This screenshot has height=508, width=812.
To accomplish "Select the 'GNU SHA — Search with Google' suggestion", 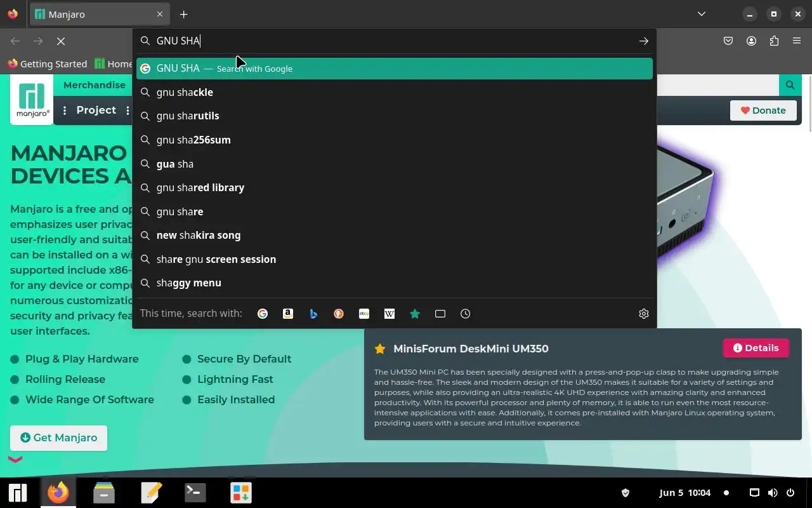I will (x=395, y=69).
